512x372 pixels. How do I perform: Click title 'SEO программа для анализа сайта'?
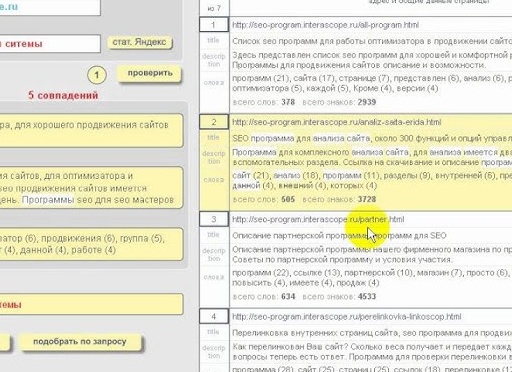372,138
